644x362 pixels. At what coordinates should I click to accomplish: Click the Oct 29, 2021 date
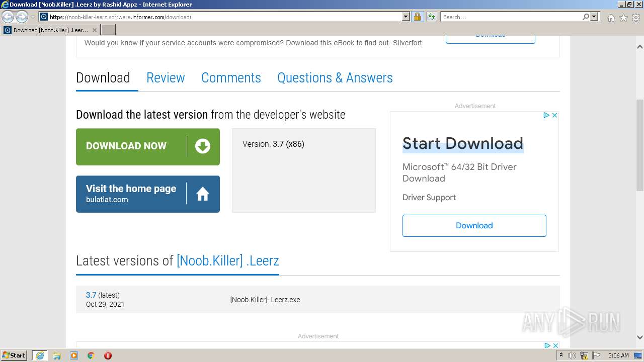click(x=105, y=304)
